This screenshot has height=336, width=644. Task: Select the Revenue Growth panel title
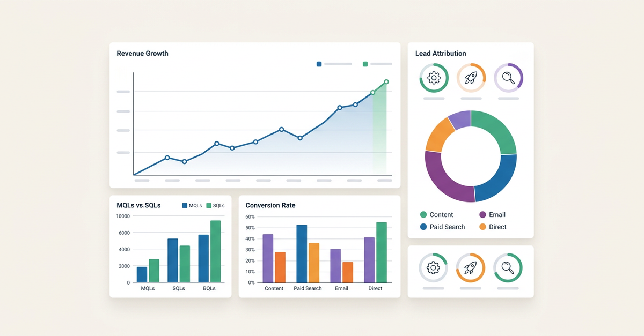(x=142, y=53)
